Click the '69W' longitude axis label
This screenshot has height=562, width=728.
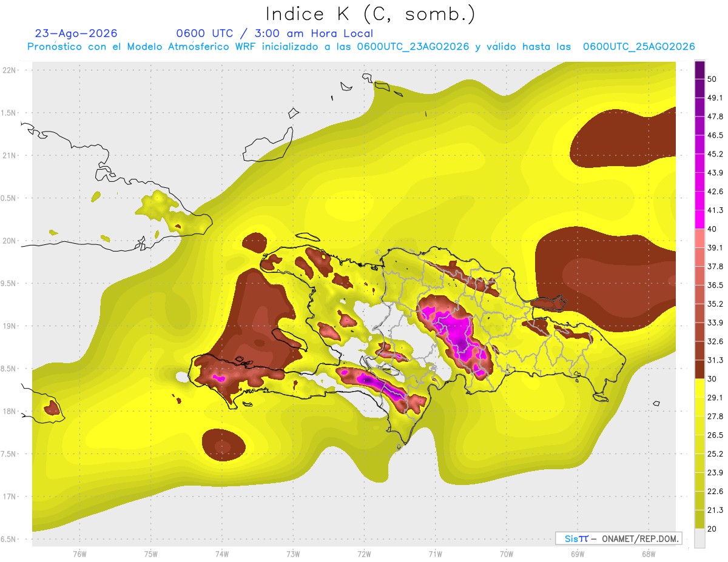pyautogui.click(x=577, y=554)
